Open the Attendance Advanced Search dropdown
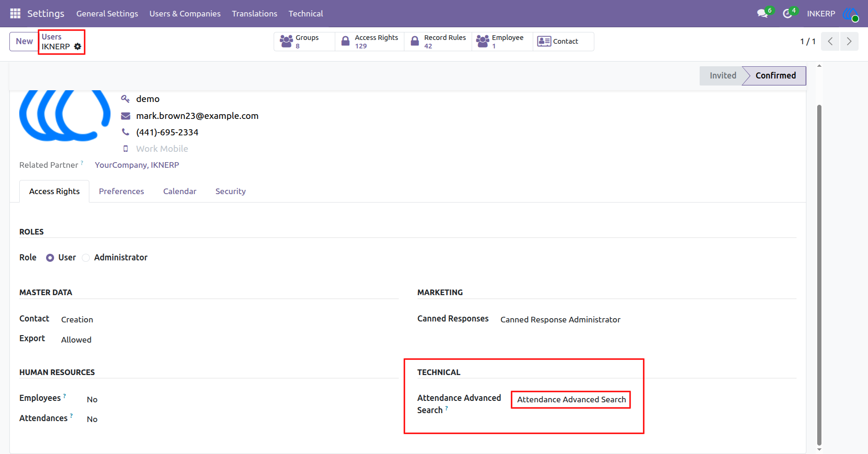Screen dimensions: 868x454 click(571, 399)
